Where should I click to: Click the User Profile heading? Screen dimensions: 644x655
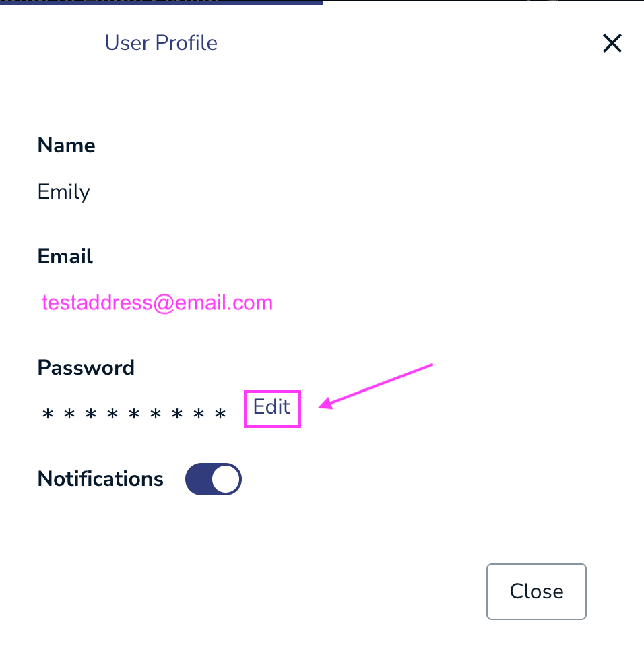(161, 43)
